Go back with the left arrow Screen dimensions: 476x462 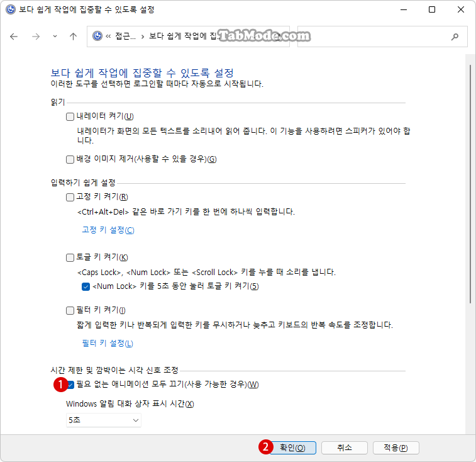click(x=14, y=37)
